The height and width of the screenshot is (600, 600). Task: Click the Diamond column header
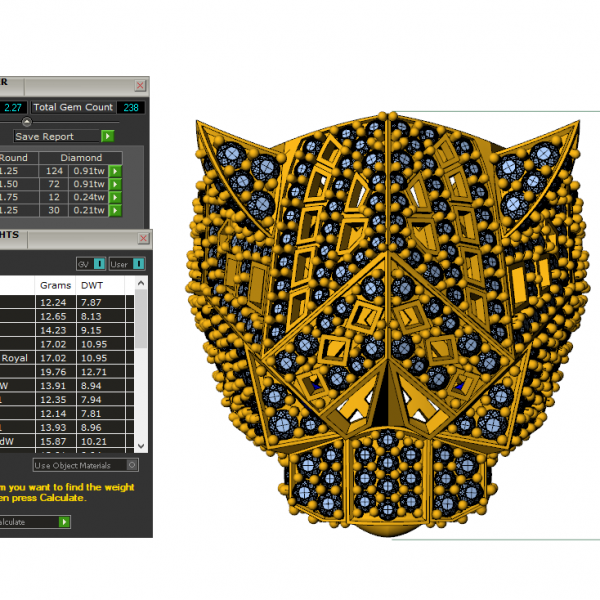(x=81, y=157)
